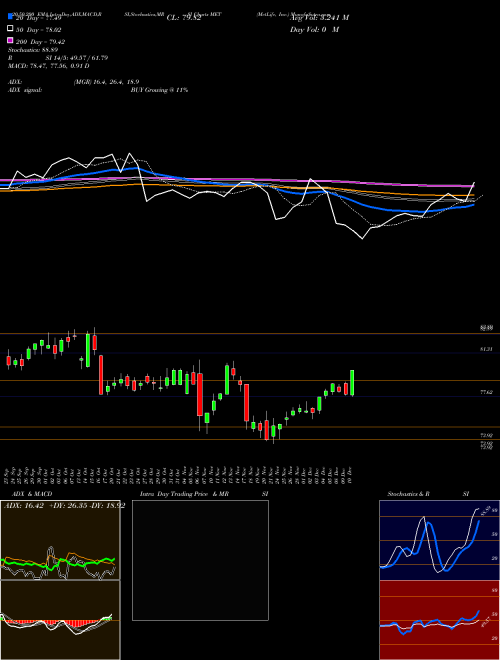Select the '50 Day - 78.02' label
The image size is (500, 660).
coord(39,30)
